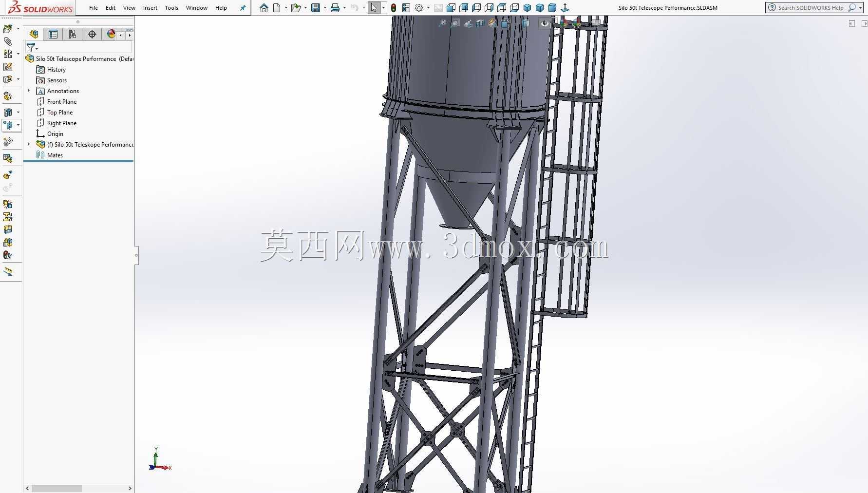868x493 pixels.
Task: Click the Bill of Materials icon
Action: [x=8, y=158]
